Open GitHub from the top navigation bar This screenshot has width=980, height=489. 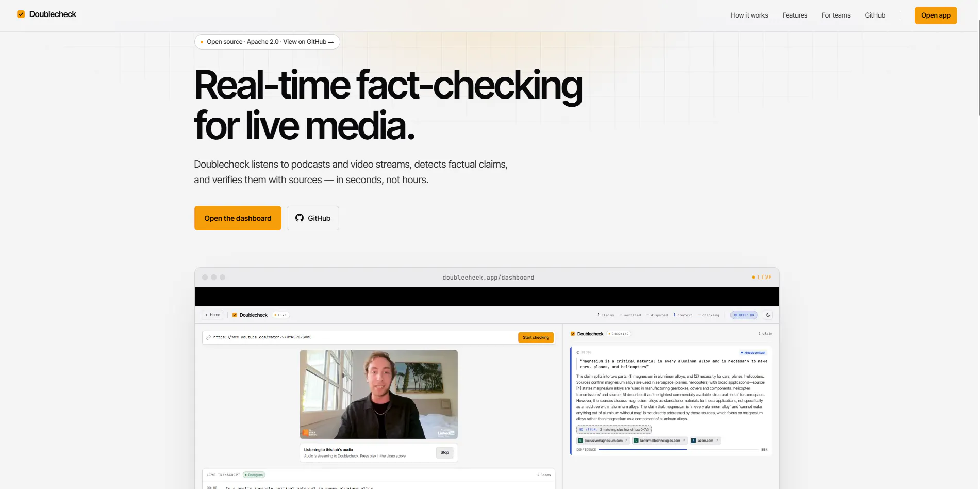pyautogui.click(x=875, y=15)
